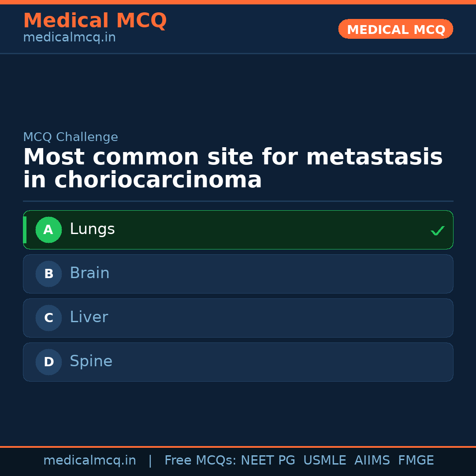Click the Medical MCQ header title
The image size is (476, 476).
point(95,21)
